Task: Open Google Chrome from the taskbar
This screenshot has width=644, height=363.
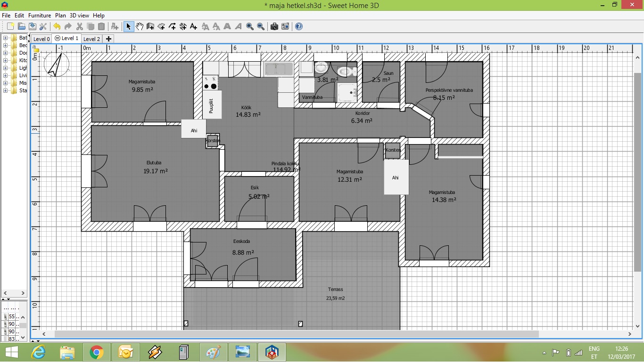Action: tap(97, 352)
